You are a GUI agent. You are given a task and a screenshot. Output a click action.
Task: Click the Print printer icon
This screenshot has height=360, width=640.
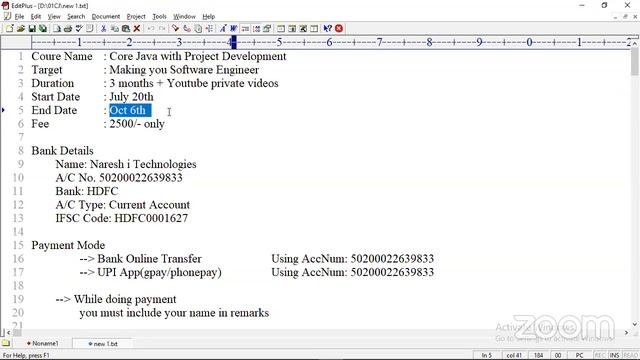(68, 29)
